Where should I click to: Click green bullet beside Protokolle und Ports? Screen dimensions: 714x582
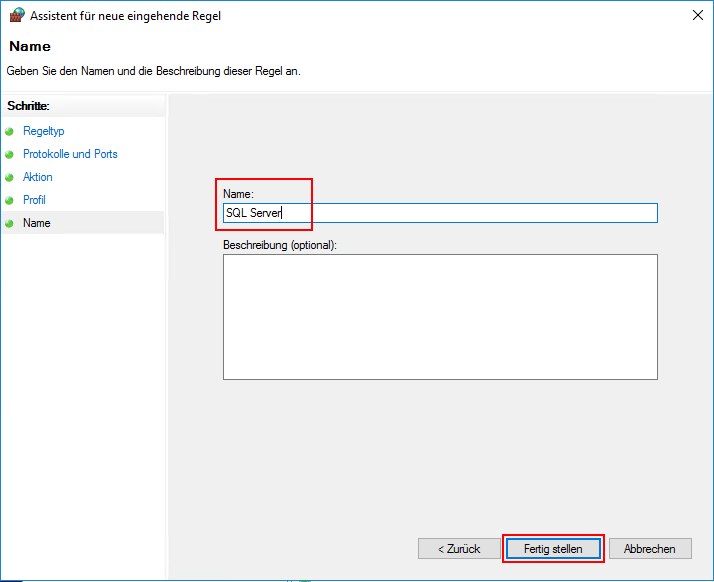(x=9, y=154)
